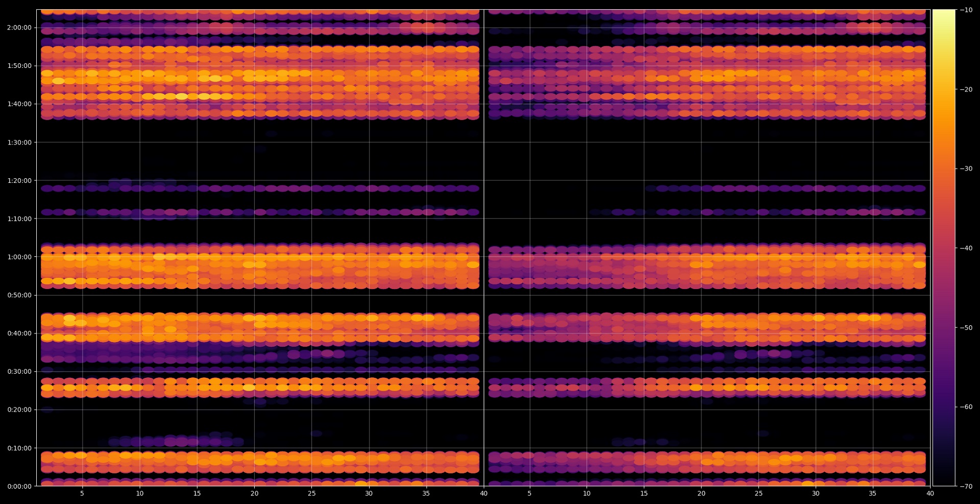
Task: Select x-axis tick 20 in right panel
Action: point(701,493)
